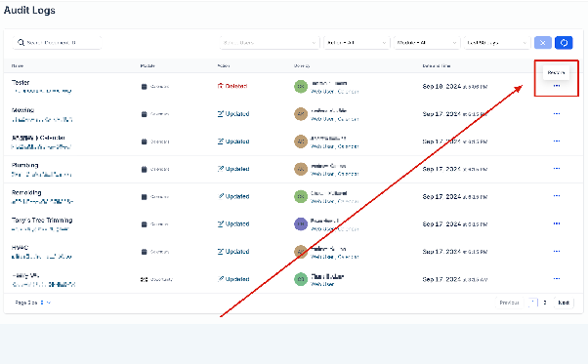This screenshot has width=588, height=364.
Task: Click the green user avatar in the Tester row
Action: pos(301,87)
